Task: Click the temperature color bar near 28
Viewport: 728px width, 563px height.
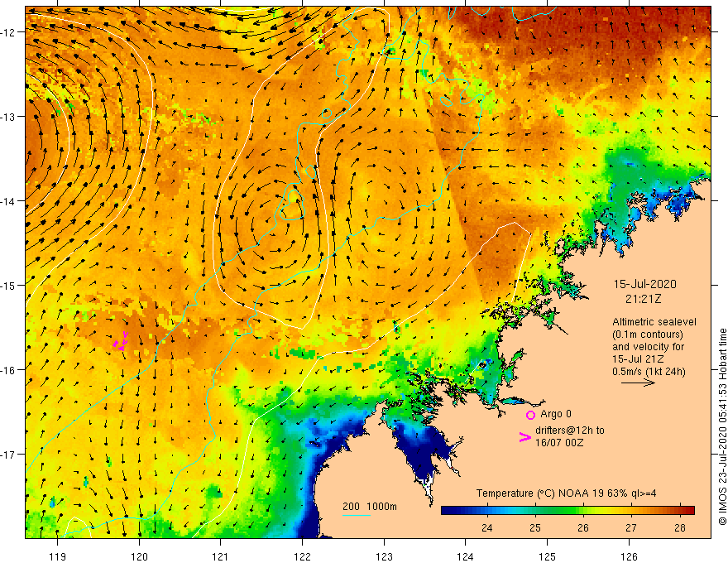Action: tap(680, 511)
